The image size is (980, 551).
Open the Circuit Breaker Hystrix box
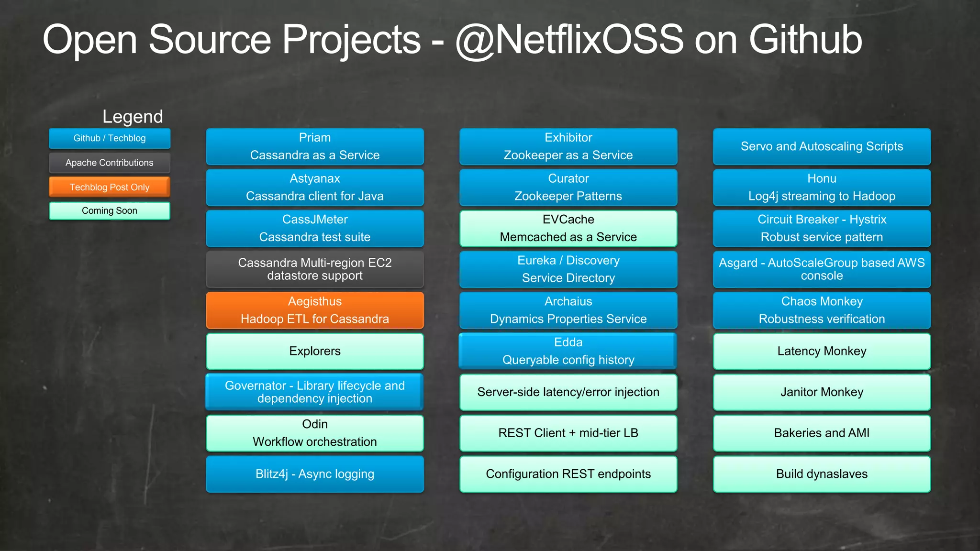(822, 228)
